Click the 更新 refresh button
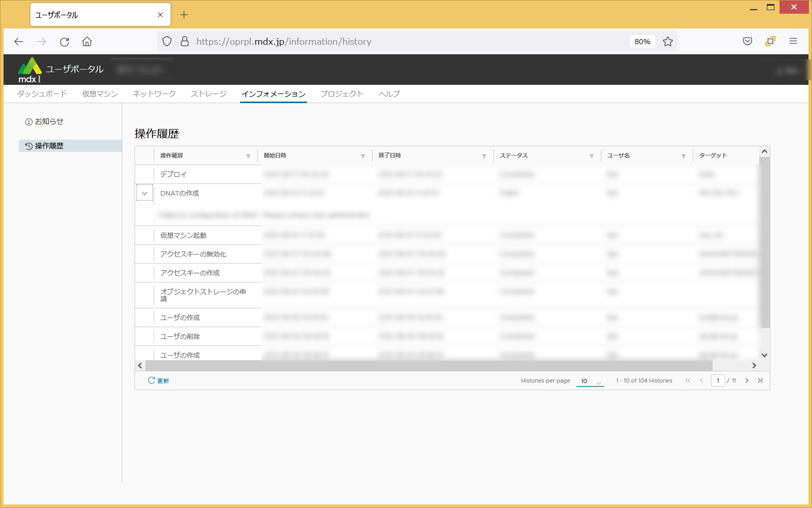Screen dimensions: 812x508 pyautogui.click(x=158, y=380)
